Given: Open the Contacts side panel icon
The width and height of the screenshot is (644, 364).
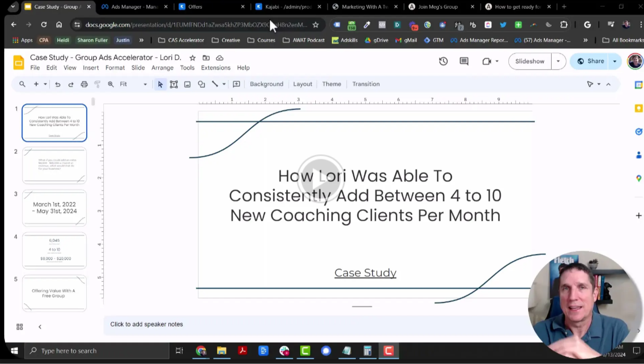Looking at the screenshot, I should 638,155.
